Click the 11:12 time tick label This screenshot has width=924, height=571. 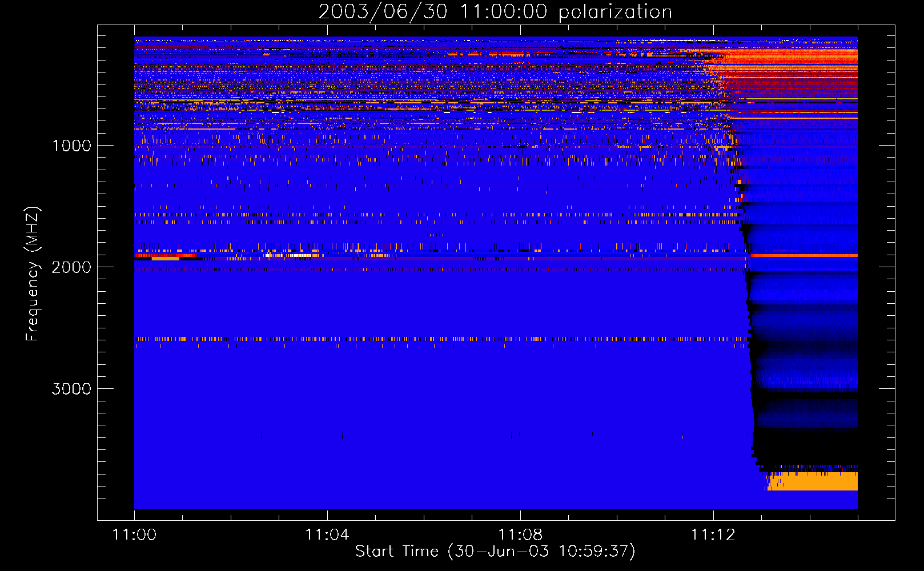(x=713, y=535)
